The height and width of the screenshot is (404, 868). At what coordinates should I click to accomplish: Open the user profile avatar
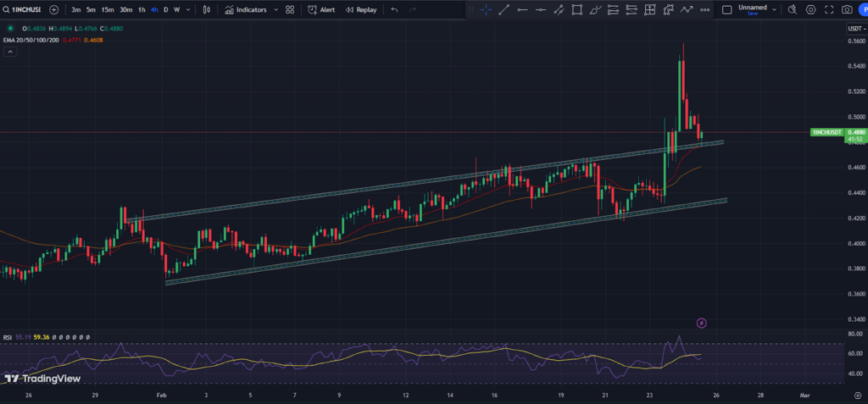pyautogui.click(x=863, y=9)
